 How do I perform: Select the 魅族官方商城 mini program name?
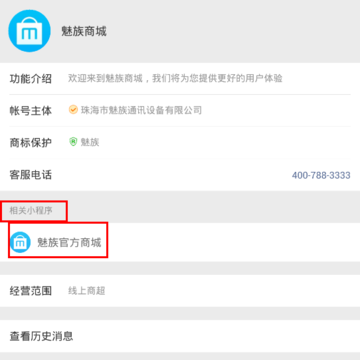(x=69, y=243)
